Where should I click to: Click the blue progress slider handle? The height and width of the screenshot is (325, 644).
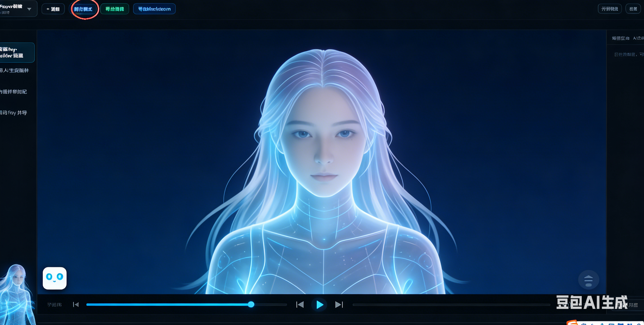tap(251, 304)
